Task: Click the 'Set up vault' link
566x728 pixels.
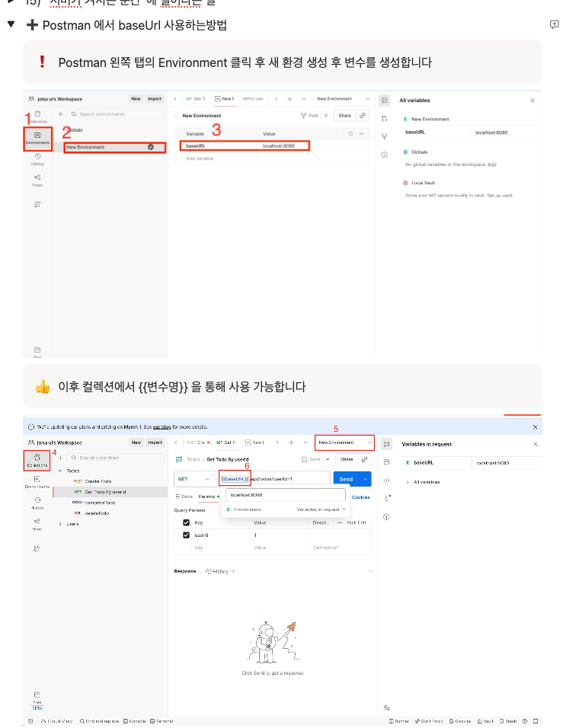Action: [500, 196]
